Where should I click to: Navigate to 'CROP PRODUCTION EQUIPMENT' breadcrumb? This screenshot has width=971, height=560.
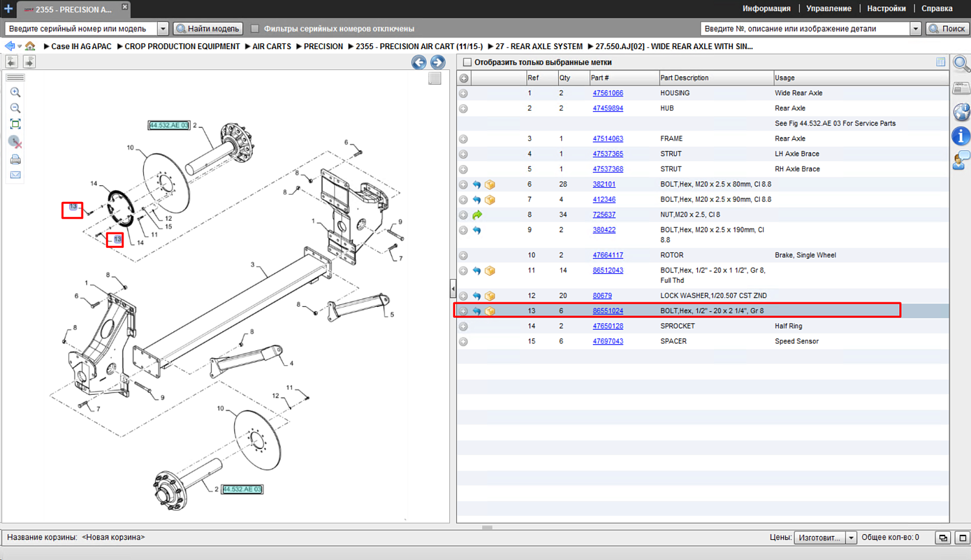point(182,47)
